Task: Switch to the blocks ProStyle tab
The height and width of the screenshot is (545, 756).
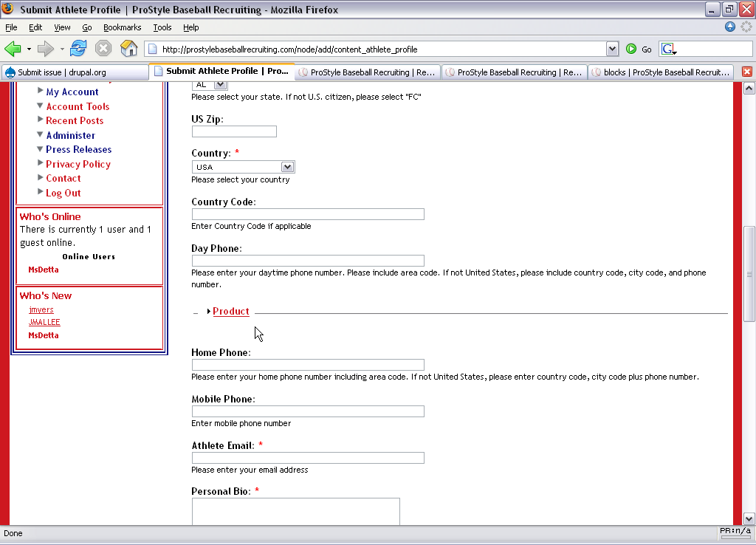Action: coord(661,72)
